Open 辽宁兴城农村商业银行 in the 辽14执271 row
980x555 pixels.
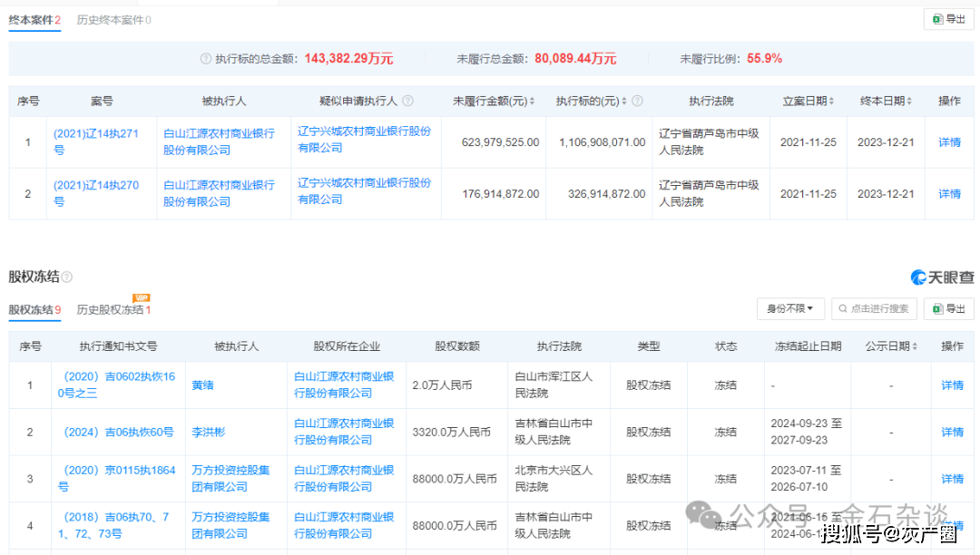pos(365,140)
